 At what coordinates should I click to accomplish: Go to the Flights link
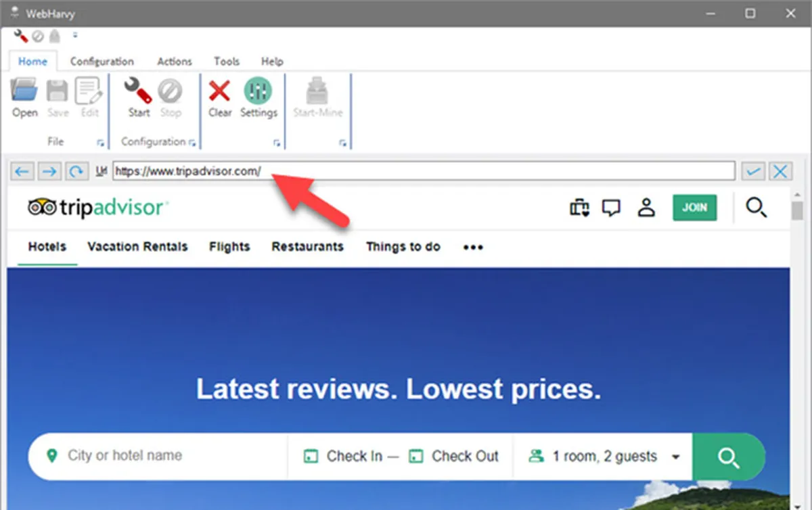click(229, 247)
